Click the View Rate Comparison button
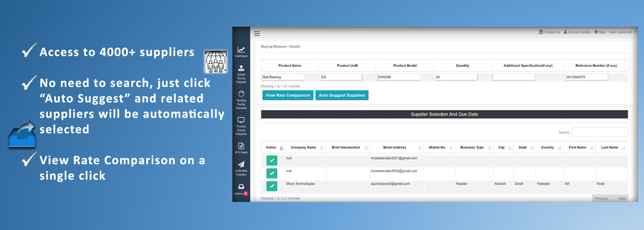This screenshot has height=230, width=644. 287,95
